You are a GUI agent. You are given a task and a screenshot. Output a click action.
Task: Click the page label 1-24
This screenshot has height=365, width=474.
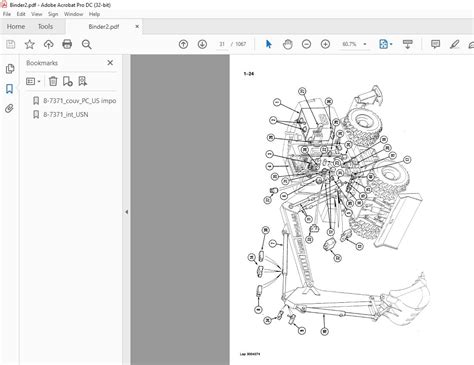pyautogui.click(x=249, y=74)
